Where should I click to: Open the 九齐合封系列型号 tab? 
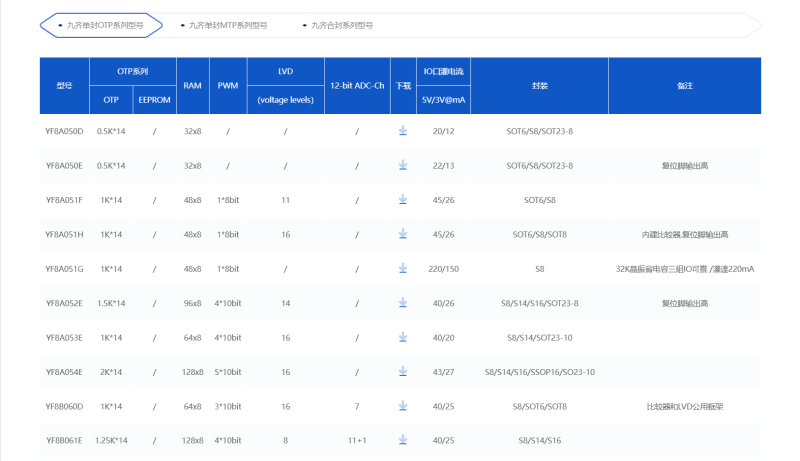click(340, 25)
